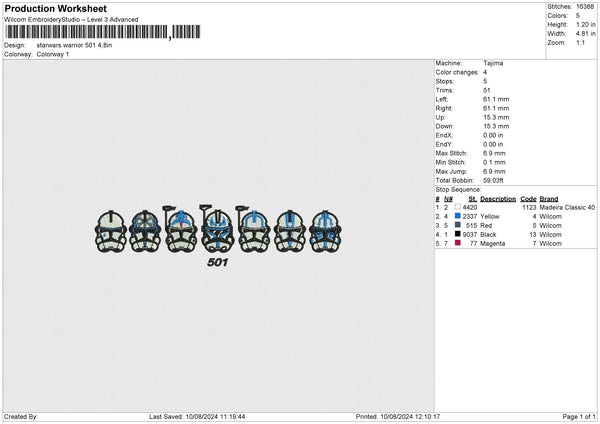This screenshot has width=600, height=424.
Task: Click the tallest antenna helmet above the 501 text
Action: [216, 229]
